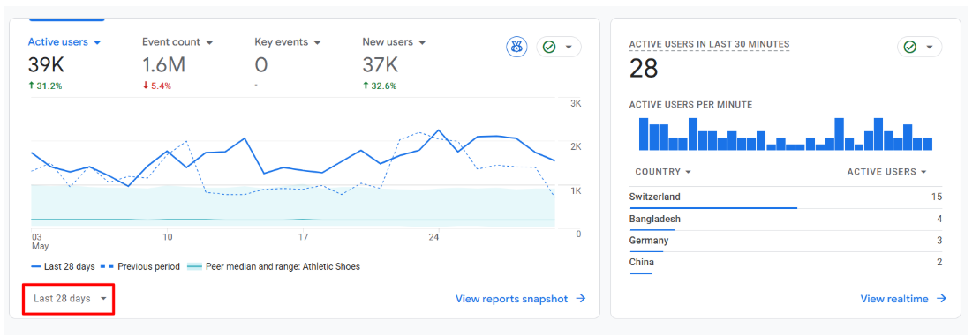Click the Active users per minute label

click(690, 105)
